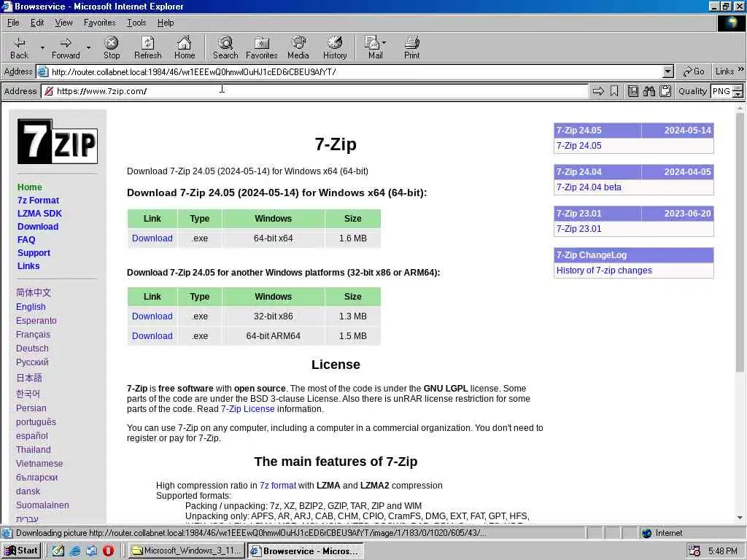
Task: Click the IE router.collabnet.local address field
Action: 356,72
